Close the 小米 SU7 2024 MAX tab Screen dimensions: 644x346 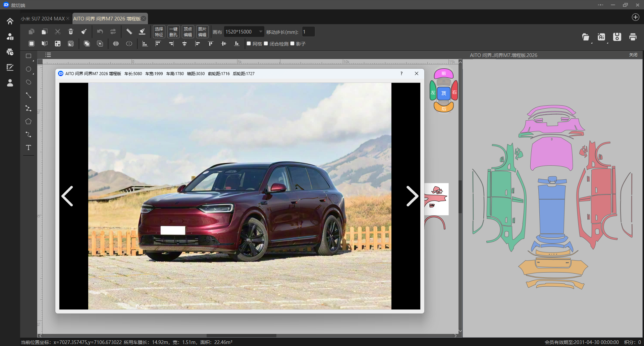(x=68, y=18)
